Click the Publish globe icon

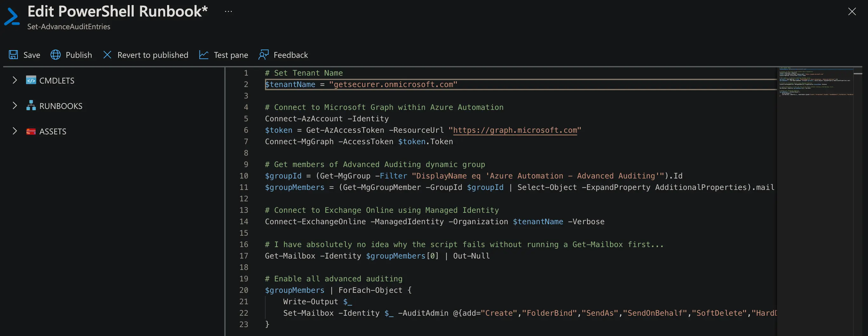56,55
